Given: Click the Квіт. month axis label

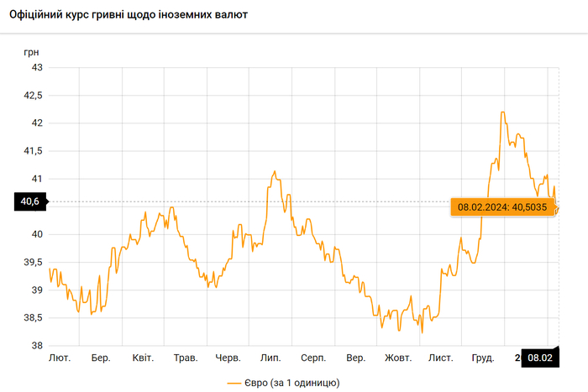Looking at the screenshot, I should tap(143, 358).
